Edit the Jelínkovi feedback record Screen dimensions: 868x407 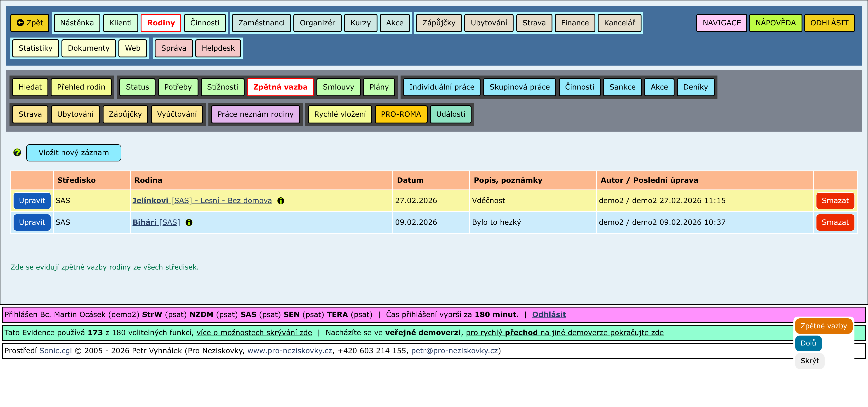tap(32, 201)
